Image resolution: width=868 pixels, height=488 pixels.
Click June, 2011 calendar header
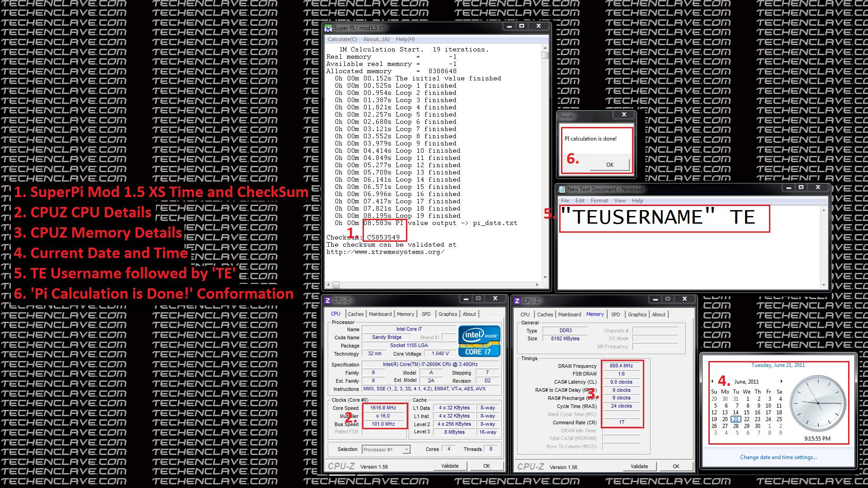point(746,382)
